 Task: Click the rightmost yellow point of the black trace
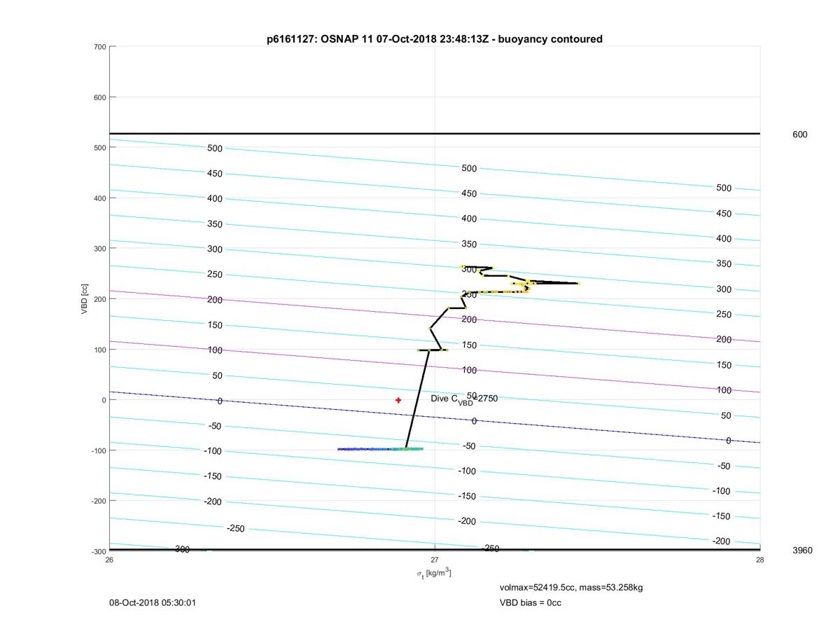[578, 283]
